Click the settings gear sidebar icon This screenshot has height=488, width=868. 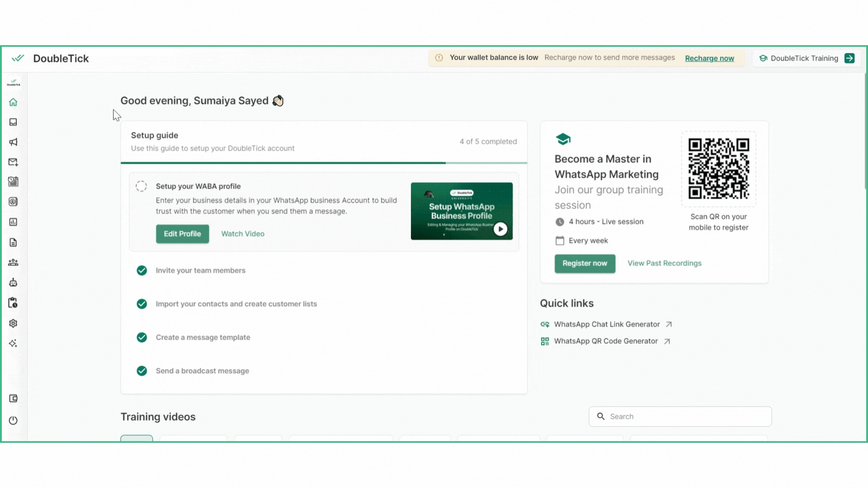(13, 323)
